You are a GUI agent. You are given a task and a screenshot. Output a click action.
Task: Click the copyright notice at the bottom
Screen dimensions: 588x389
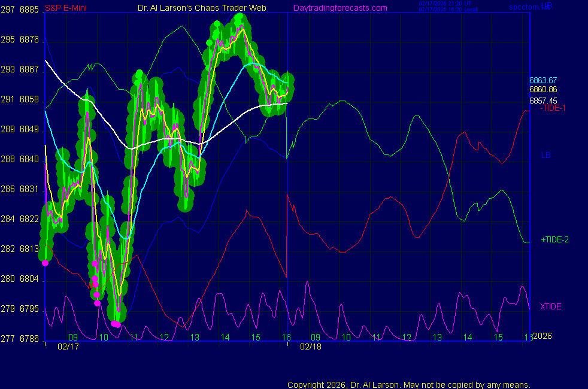click(409, 385)
